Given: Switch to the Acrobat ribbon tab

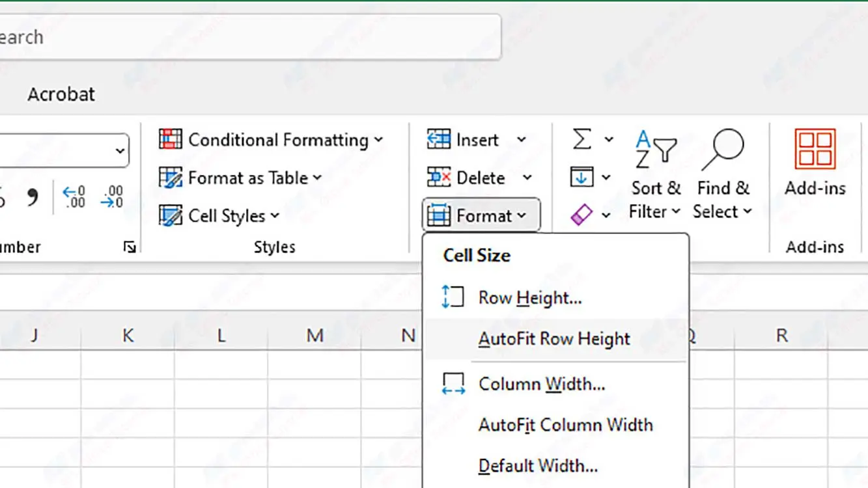Looking at the screenshot, I should click(x=61, y=94).
